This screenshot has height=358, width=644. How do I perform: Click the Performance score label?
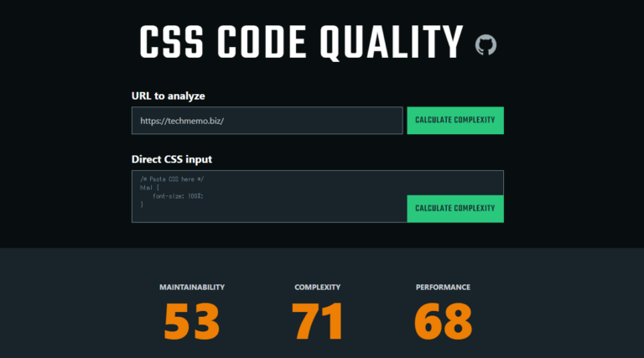click(443, 288)
